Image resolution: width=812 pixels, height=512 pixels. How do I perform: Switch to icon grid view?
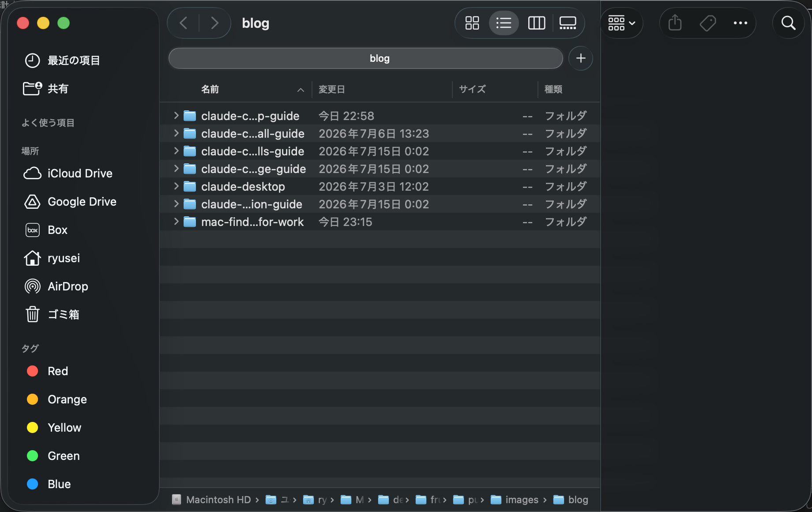point(472,23)
